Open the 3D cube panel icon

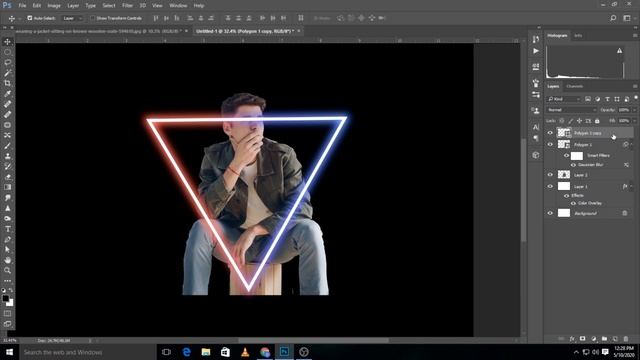[536, 155]
